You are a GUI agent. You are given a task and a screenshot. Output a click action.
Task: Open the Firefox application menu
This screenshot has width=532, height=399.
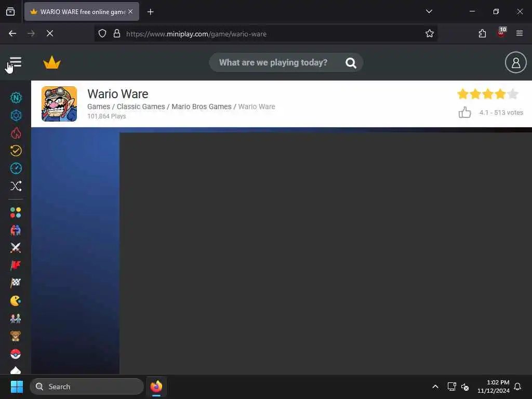click(519, 33)
